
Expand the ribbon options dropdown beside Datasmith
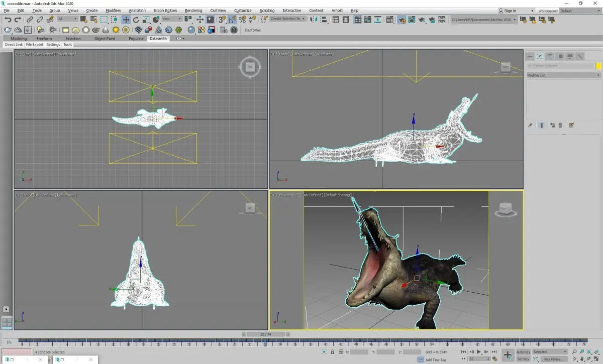(x=180, y=39)
